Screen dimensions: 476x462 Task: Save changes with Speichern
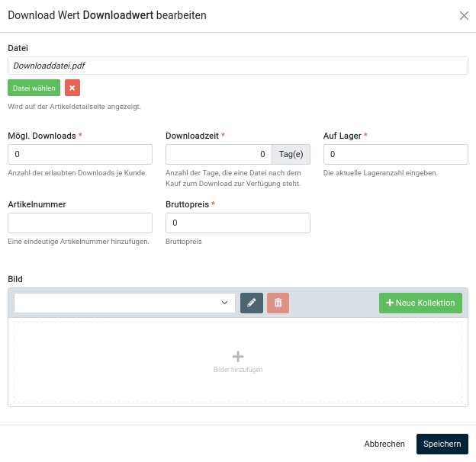(x=442, y=444)
